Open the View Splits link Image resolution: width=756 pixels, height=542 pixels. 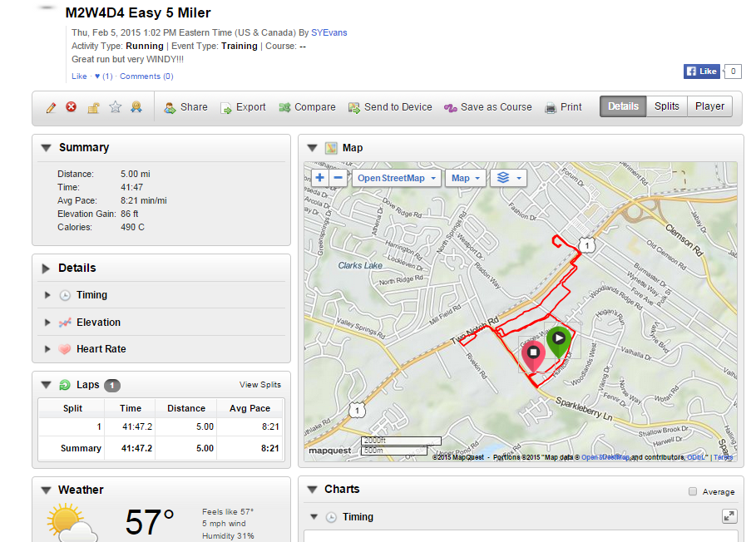point(260,385)
